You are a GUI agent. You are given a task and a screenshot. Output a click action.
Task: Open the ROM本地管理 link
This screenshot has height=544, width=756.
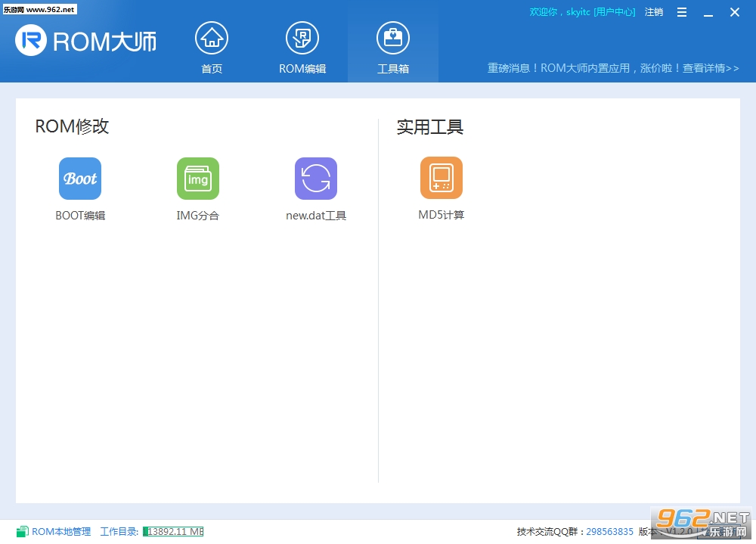tap(61, 532)
